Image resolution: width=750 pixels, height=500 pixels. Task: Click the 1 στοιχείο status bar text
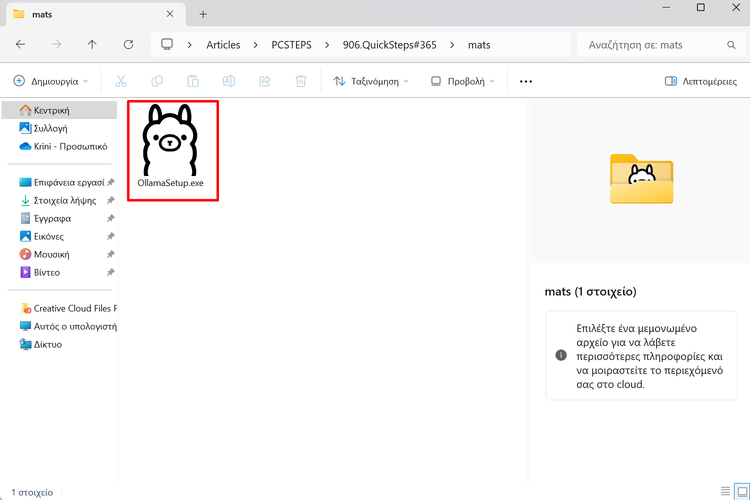click(32, 492)
